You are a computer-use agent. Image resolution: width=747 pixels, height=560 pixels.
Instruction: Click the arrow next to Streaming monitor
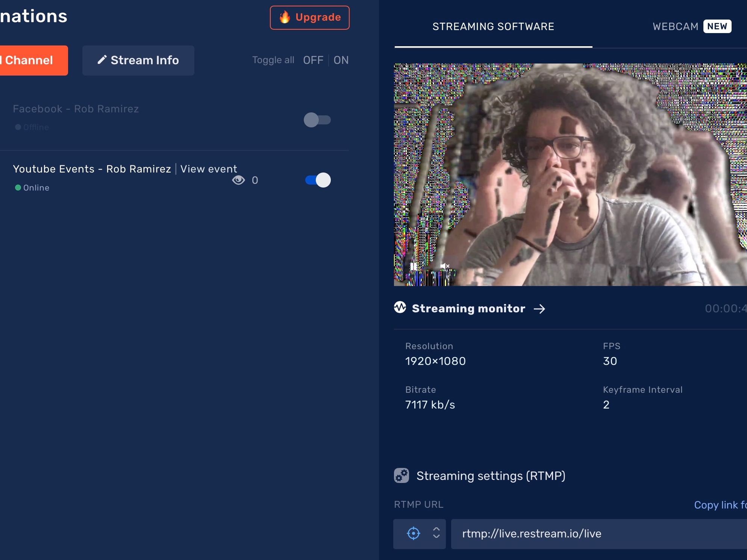(x=539, y=309)
